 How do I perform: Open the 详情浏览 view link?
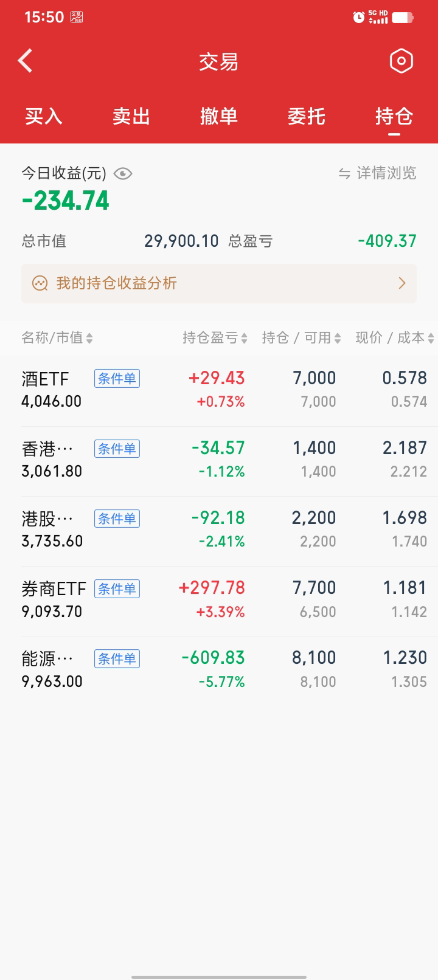(x=386, y=174)
